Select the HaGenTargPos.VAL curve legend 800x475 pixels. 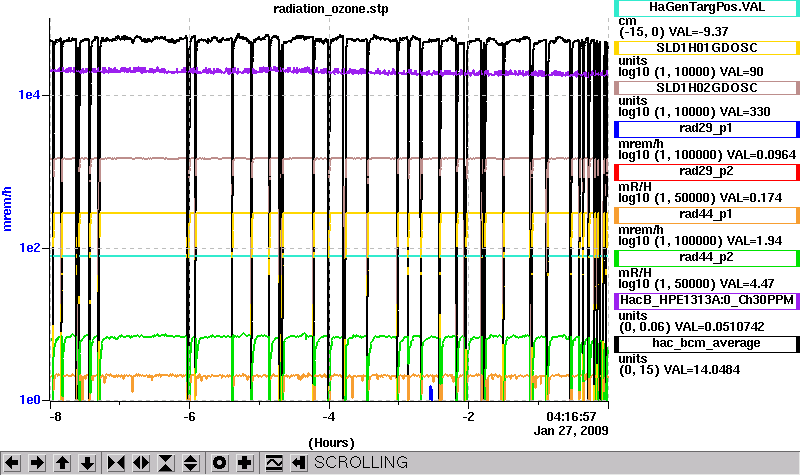click(x=707, y=8)
